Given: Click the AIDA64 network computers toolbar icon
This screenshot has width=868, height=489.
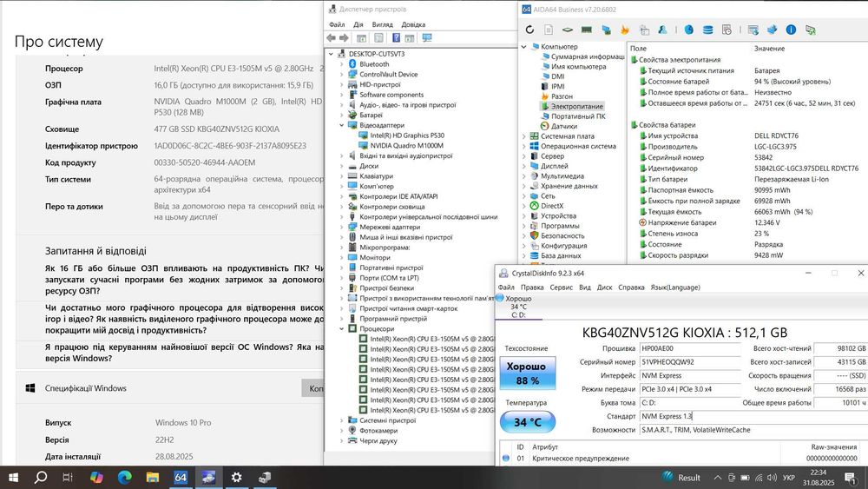Looking at the screenshot, I should point(606,30).
